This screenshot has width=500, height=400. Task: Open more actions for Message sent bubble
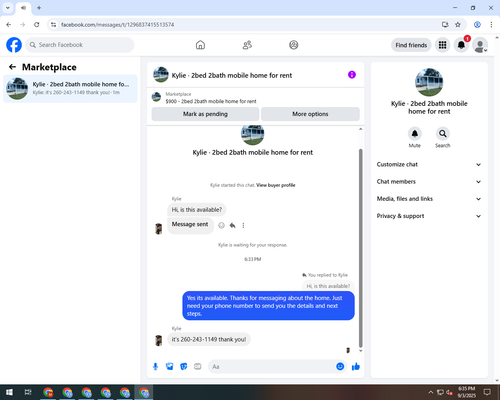(243, 225)
